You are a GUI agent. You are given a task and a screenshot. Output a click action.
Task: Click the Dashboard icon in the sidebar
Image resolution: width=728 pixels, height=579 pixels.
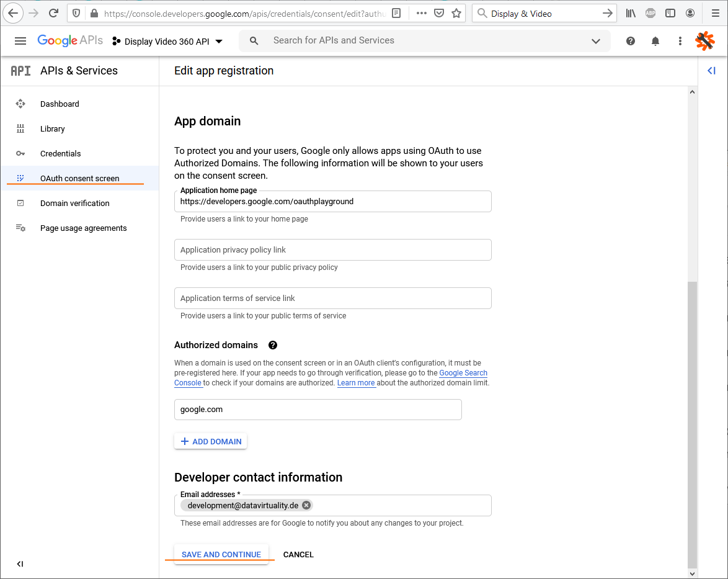click(20, 104)
